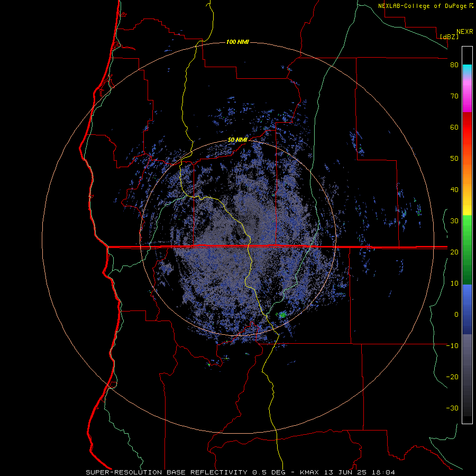The width and height of the screenshot is (476, 476).
Task: Click the -10 value on the dBZ scale
Action: pos(452,345)
